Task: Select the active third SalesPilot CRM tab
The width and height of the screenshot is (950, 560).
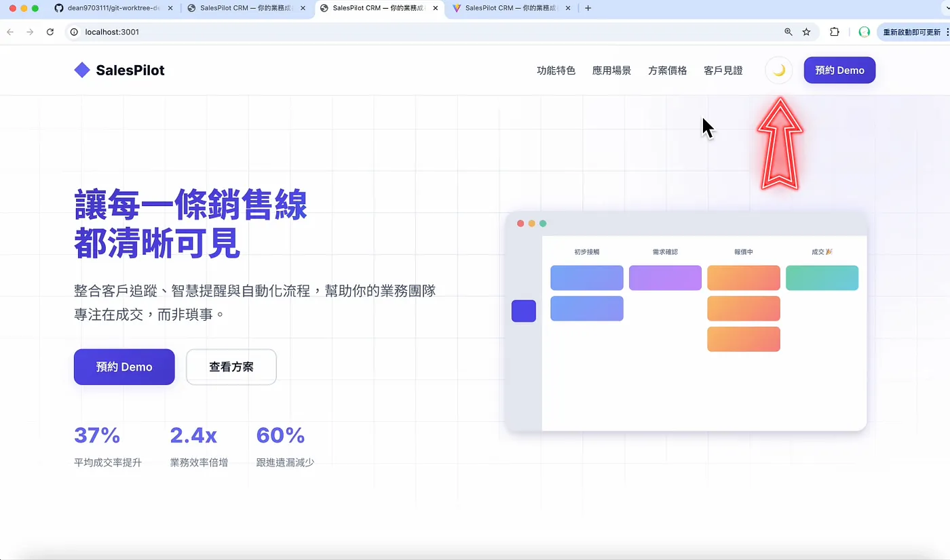Action: click(x=379, y=8)
